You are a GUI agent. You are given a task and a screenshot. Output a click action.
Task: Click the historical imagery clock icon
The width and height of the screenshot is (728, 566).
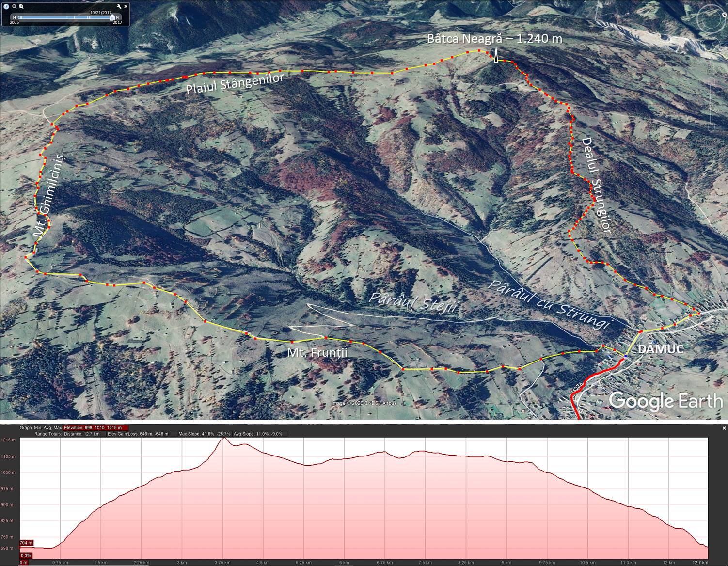(6, 6)
